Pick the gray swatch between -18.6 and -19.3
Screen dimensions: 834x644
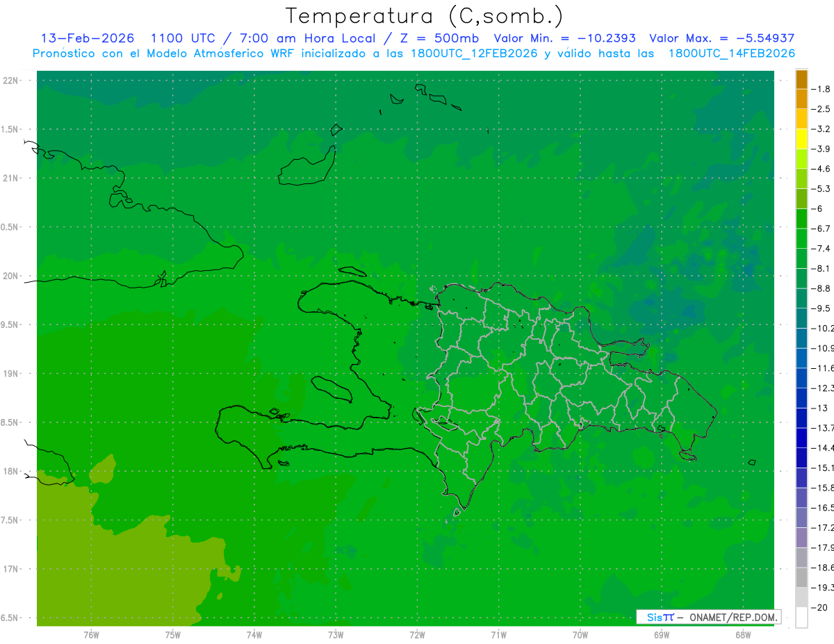pos(801,577)
